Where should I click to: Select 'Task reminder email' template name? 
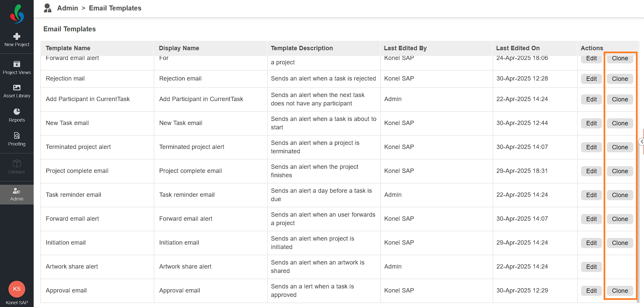coord(73,195)
